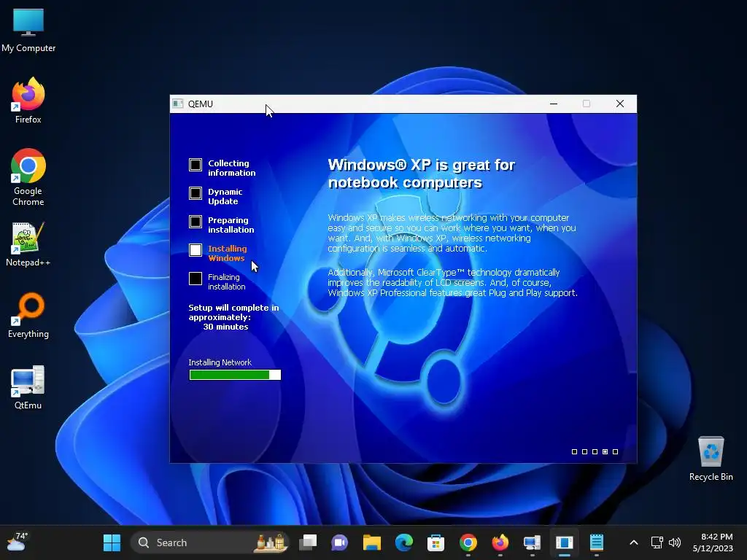The image size is (747, 560).
Task: Select the Google Chrome desktop shortcut
Action: tap(28, 177)
